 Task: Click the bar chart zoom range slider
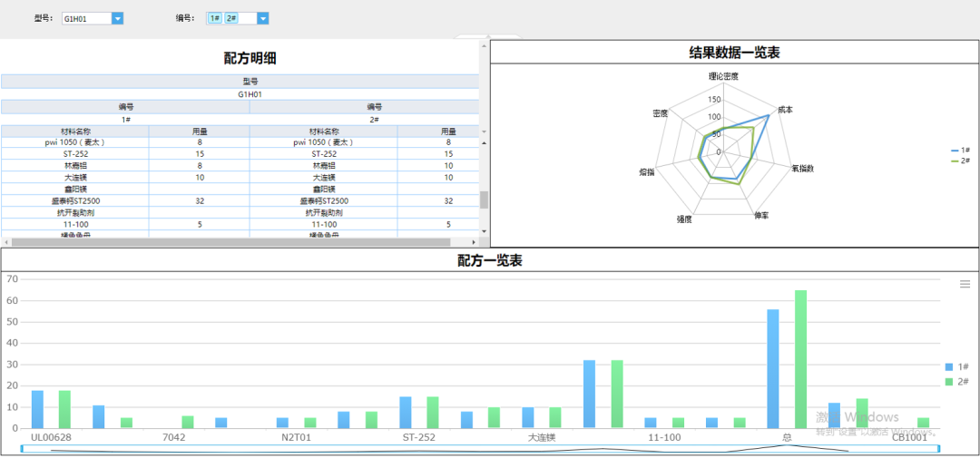pos(481,448)
